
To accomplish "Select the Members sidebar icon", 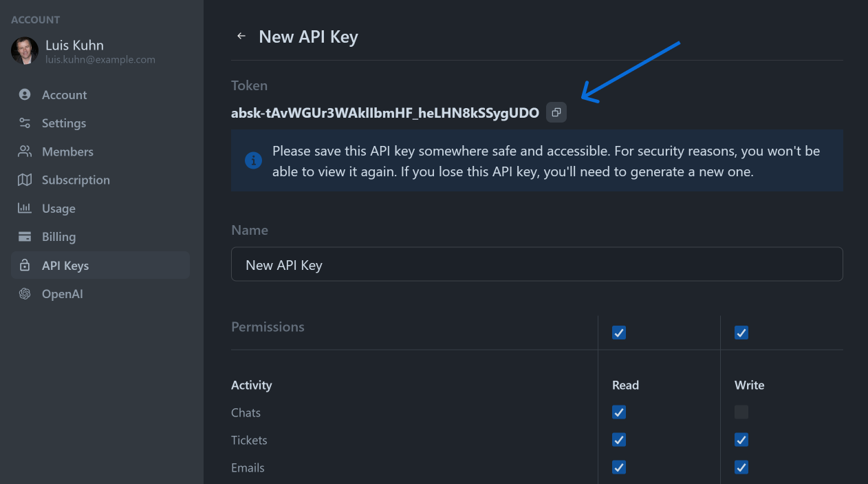I will pos(25,151).
